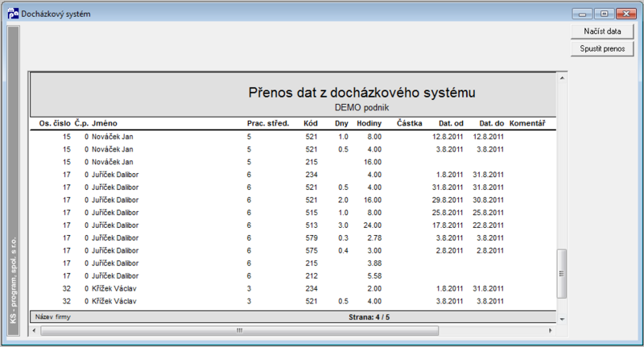Select Nováček Jan name in row dated 3.8.2011

[x=112, y=150]
